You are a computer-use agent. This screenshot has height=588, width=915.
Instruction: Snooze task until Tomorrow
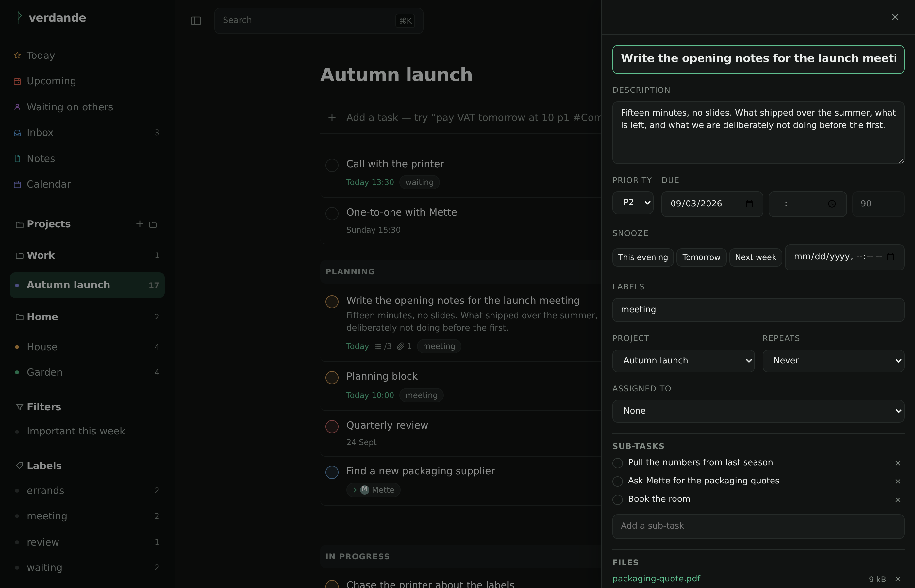click(701, 257)
